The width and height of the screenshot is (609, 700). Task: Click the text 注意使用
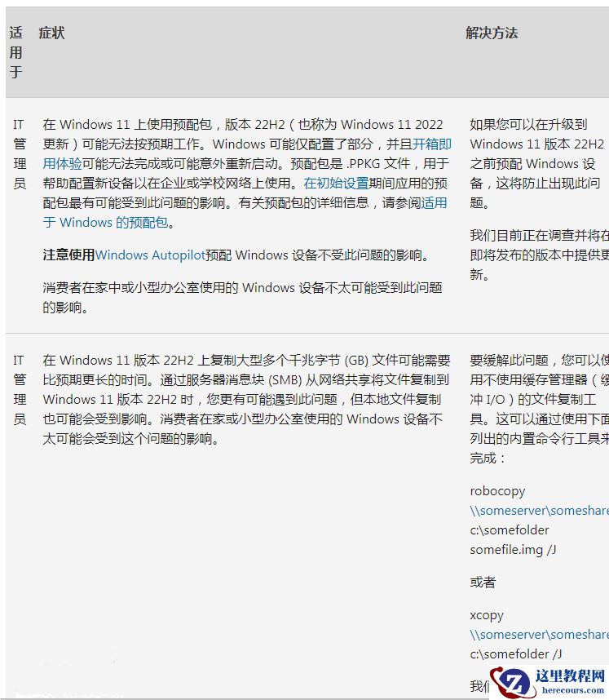click(x=68, y=255)
